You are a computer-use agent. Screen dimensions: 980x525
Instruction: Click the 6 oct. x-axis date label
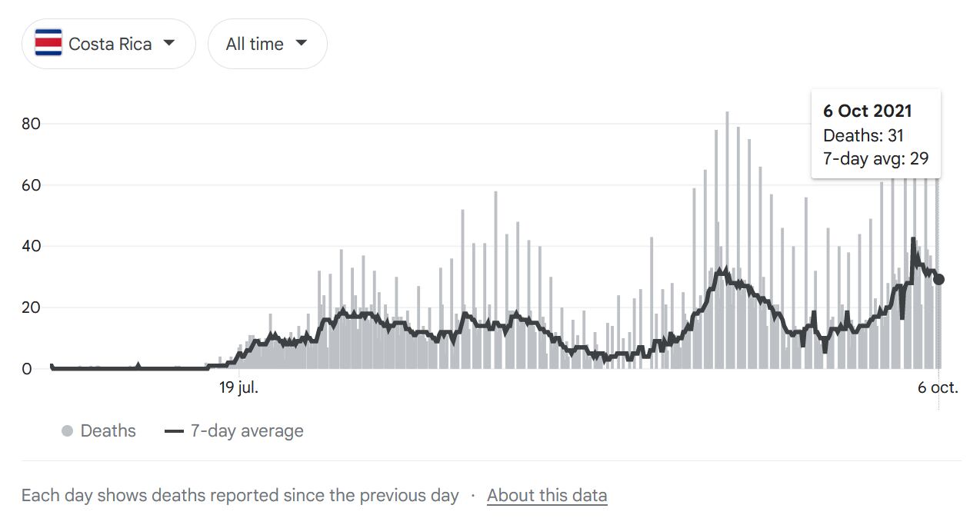point(938,387)
